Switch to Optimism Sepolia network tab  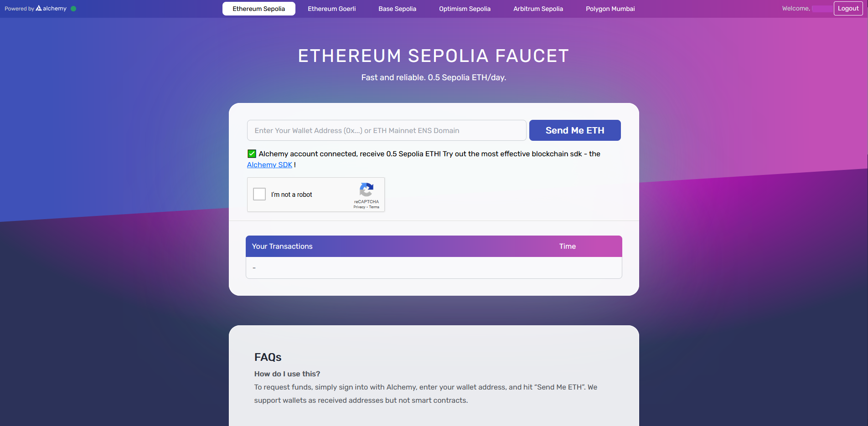(x=465, y=9)
